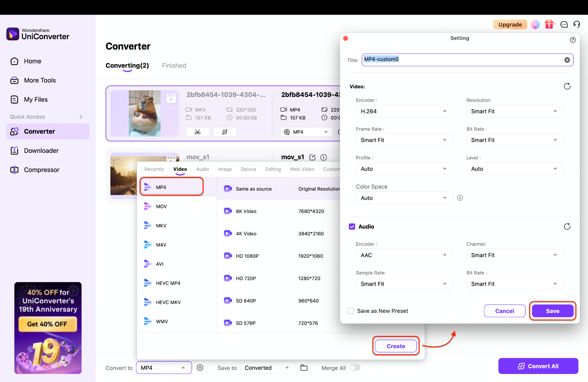Viewport: 588px width, 382px height.
Task: Expand the audio Encoder AAC dropdown
Action: click(x=405, y=255)
